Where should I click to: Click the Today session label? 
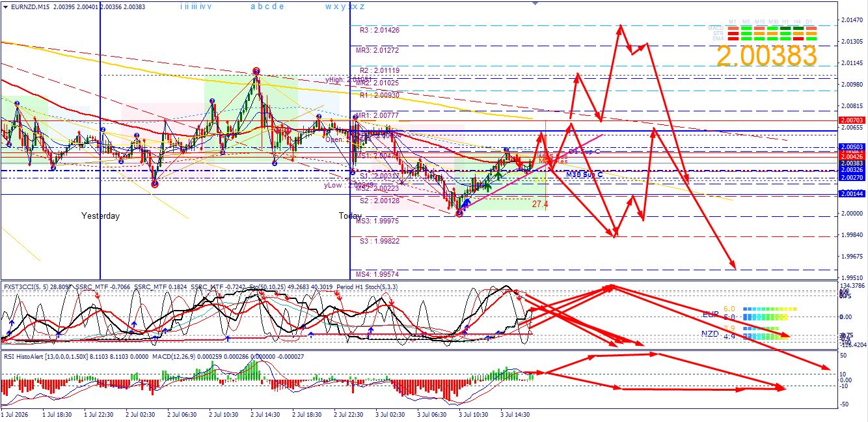350,216
